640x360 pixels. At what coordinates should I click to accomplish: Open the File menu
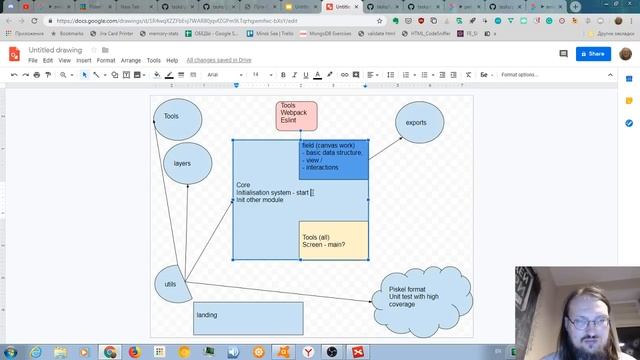33,60
